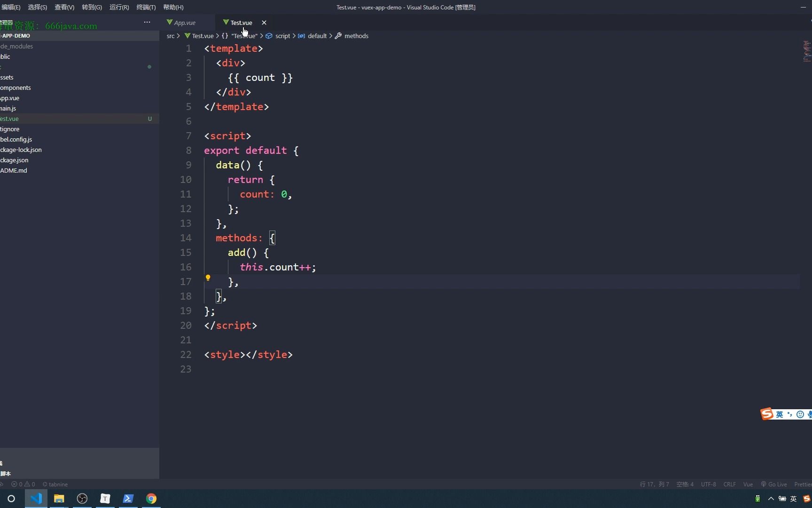Open OBS Studio from the taskbar

point(82,499)
